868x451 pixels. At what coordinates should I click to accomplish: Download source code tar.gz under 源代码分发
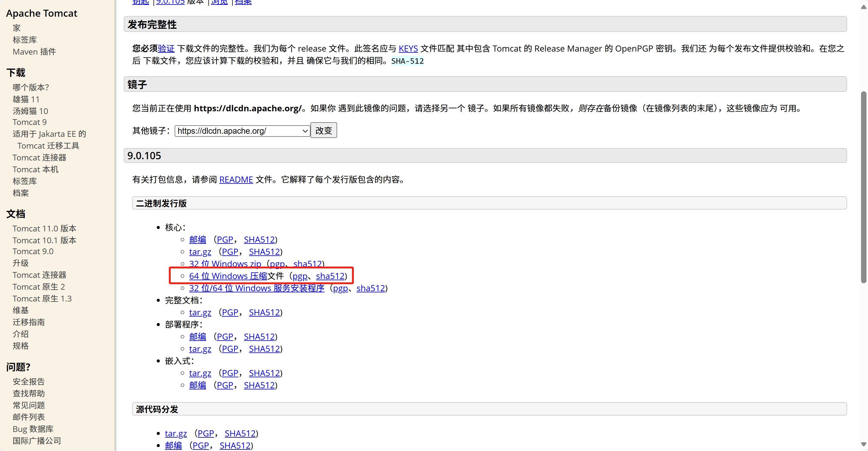pyautogui.click(x=176, y=433)
